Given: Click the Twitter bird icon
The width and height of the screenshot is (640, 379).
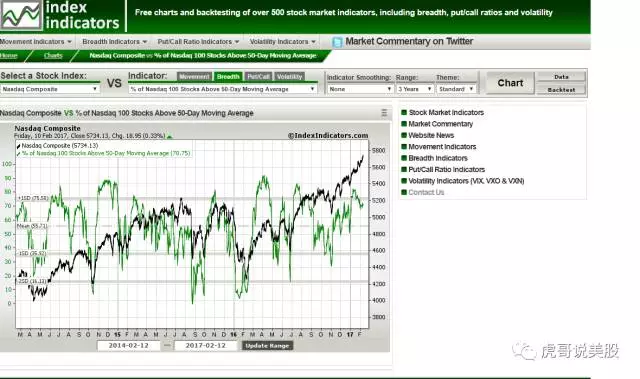Looking at the screenshot, I should click(x=337, y=42).
